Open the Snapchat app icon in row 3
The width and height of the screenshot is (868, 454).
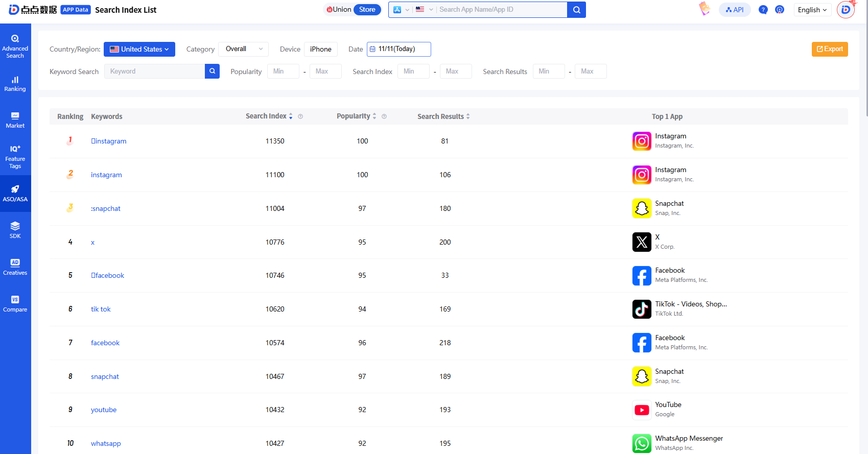[642, 208]
